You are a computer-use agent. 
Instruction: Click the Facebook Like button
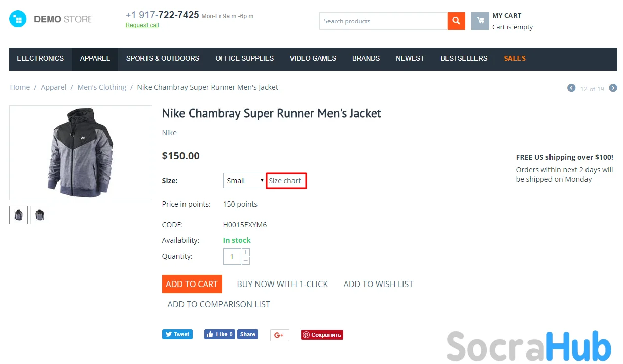pos(219,334)
